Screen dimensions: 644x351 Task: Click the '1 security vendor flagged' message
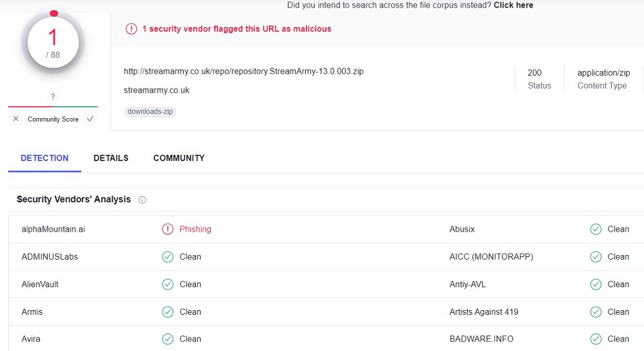237,29
